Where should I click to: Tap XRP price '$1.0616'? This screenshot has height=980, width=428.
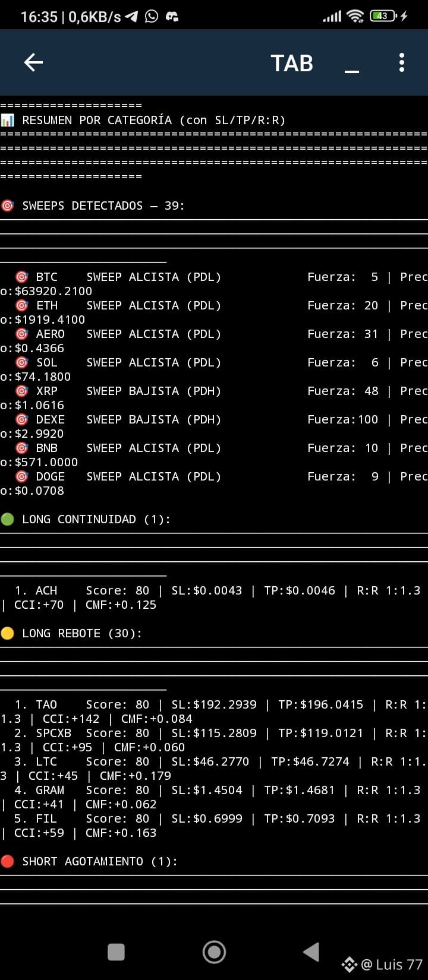click(x=39, y=405)
